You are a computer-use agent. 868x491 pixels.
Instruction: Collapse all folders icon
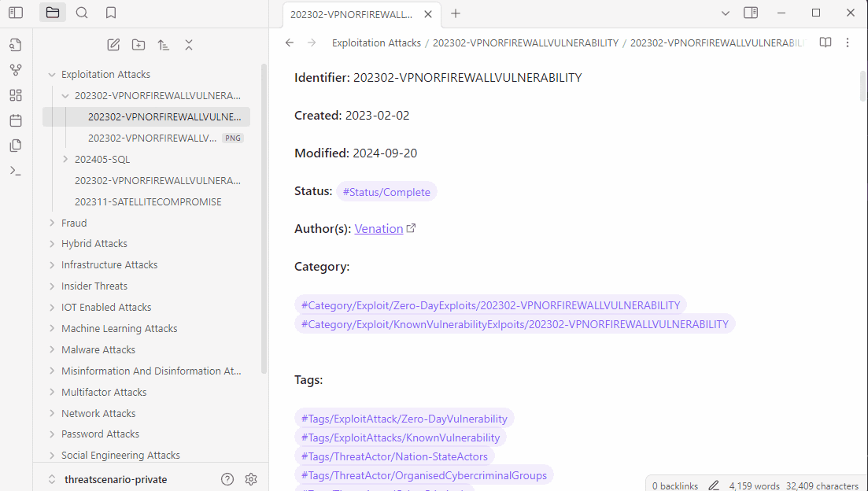pos(189,45)
